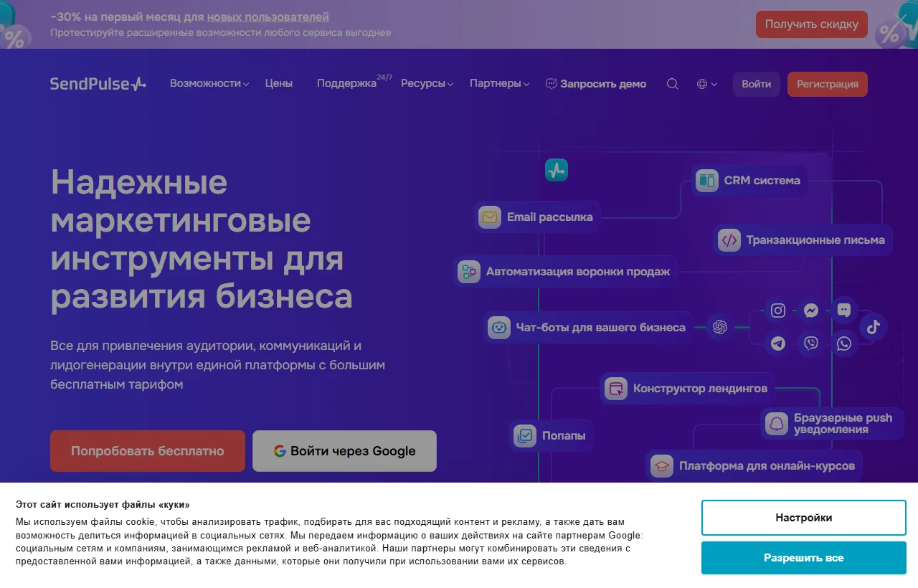
Task: Click the Автоматизация воронки продаж icon
Action: coord(469,272)
